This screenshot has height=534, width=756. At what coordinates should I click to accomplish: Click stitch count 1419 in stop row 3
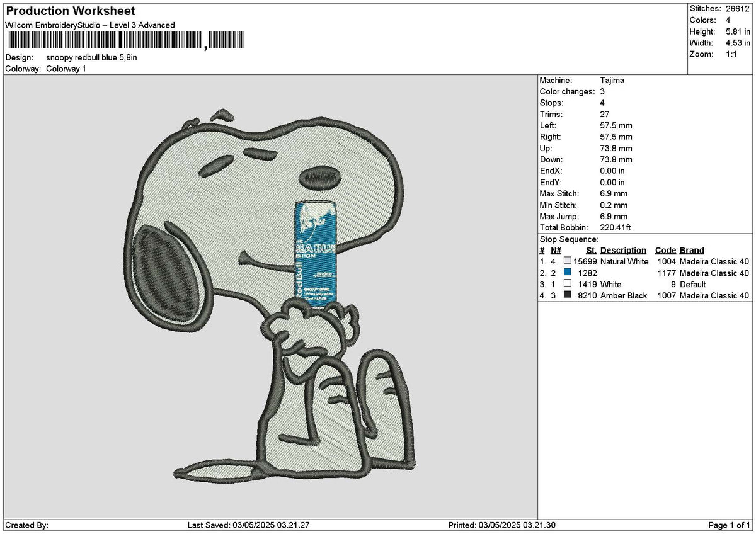(x=587, y=285)
